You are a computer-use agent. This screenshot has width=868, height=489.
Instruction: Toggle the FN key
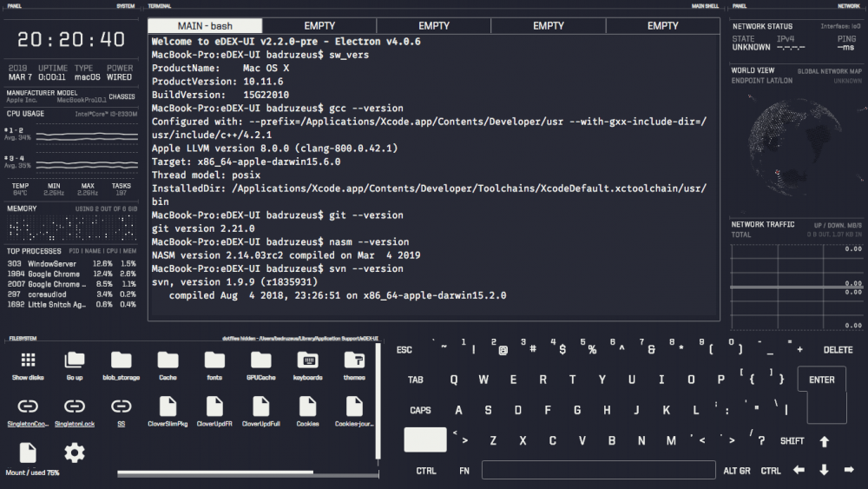[464, 471]
